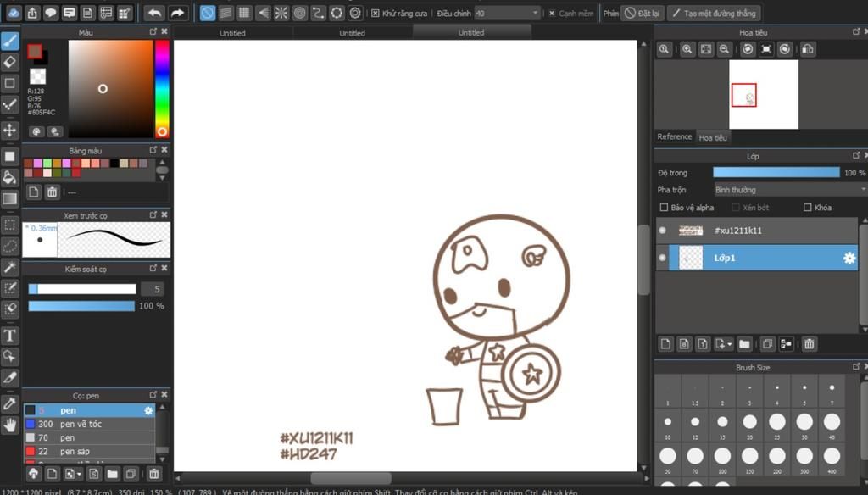Click the Undo arrow
This screenshot has height=495, width=868.
click(x=154, y=13)
